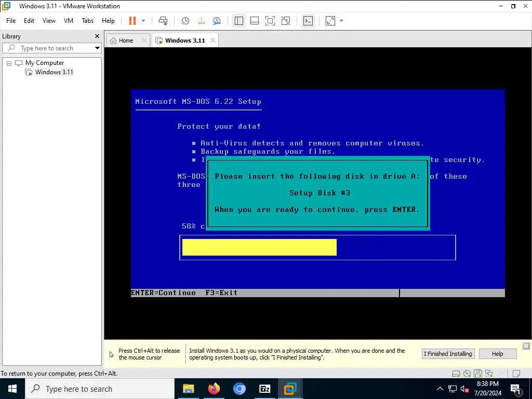Open the Edit menu

click(29, 21)
